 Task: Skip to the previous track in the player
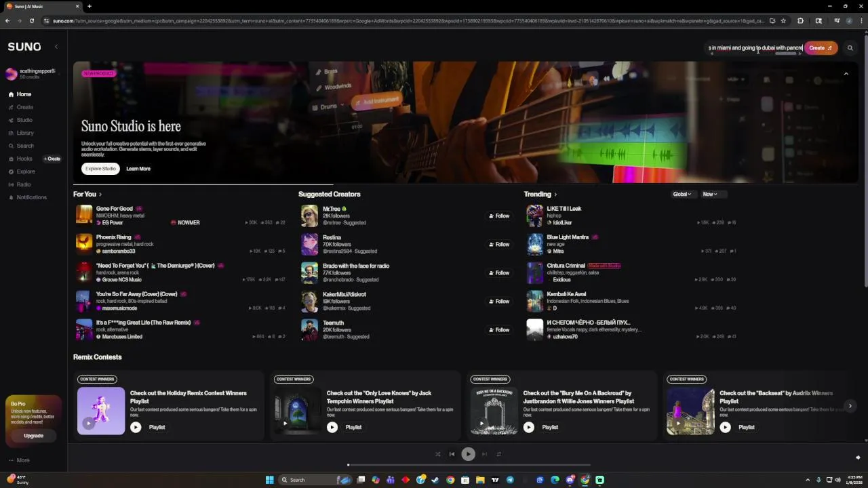[452, 454]
